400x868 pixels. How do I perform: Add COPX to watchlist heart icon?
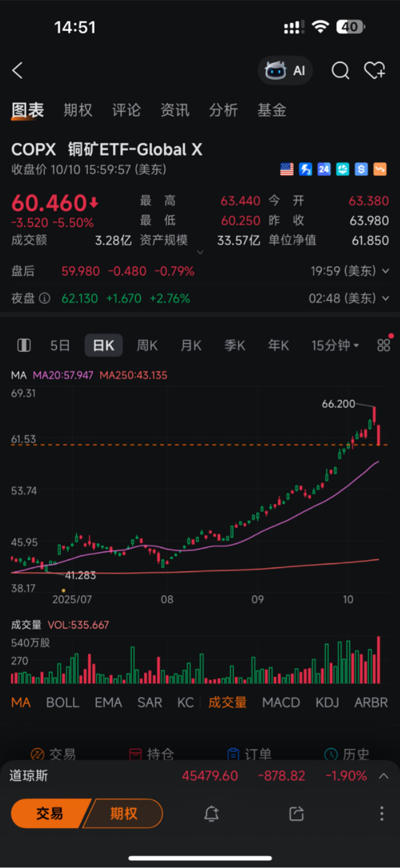tap(374, 70)
